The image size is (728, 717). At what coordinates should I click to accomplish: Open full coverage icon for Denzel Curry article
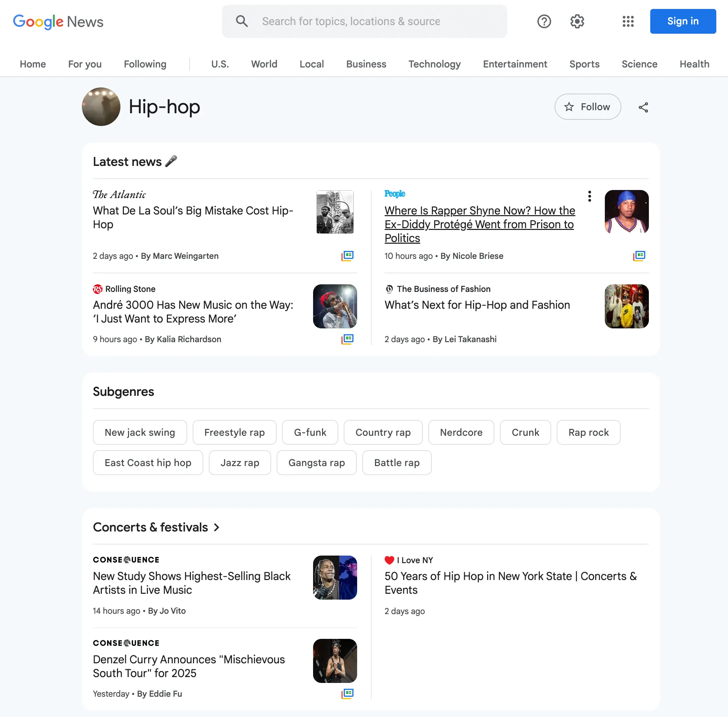(347, 694)
